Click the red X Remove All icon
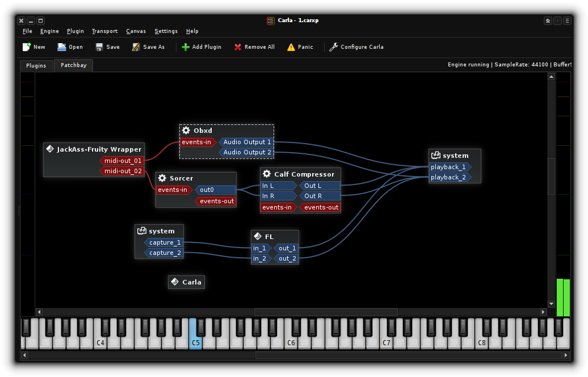Viewport: 588px width, 377px height. pos(238,47)
